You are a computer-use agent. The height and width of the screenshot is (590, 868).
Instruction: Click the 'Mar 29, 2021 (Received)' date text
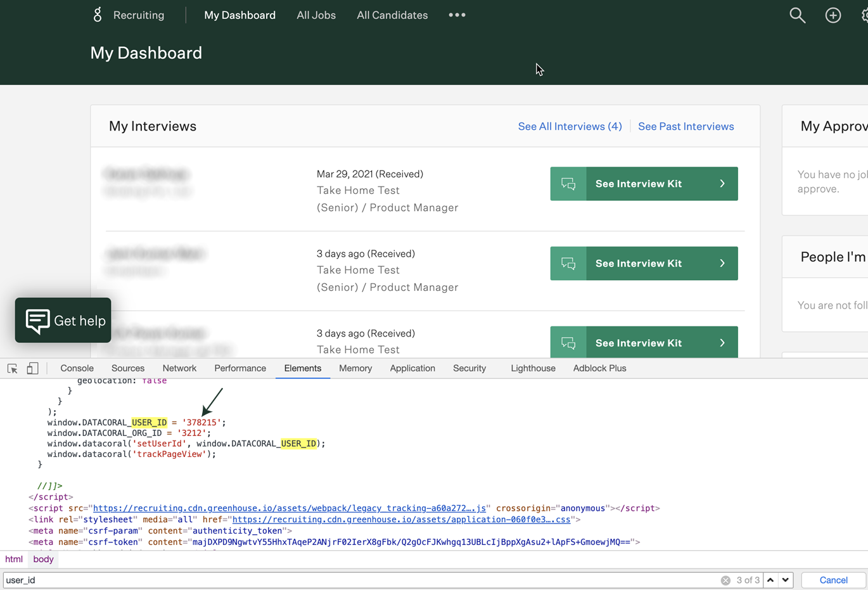370,174
